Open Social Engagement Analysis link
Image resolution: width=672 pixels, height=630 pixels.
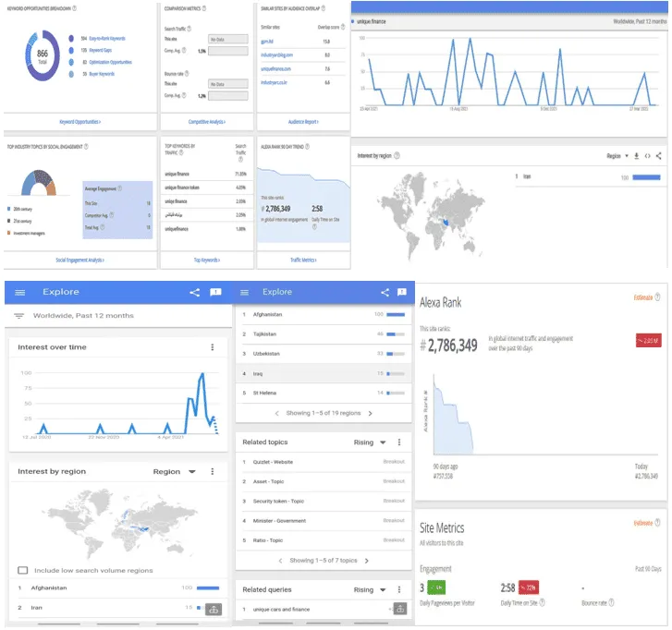point(80,260)
